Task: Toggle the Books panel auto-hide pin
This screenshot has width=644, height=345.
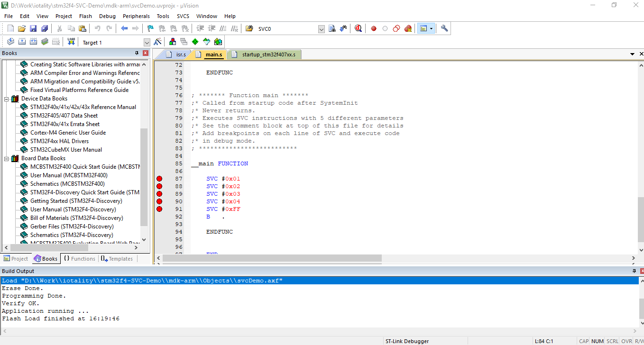Action: [x=137, y=53]
